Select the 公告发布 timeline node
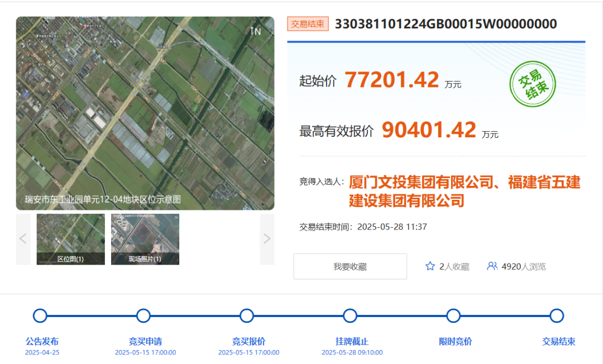The width and height of the screenshot is (603, 364). click(40, 315)
